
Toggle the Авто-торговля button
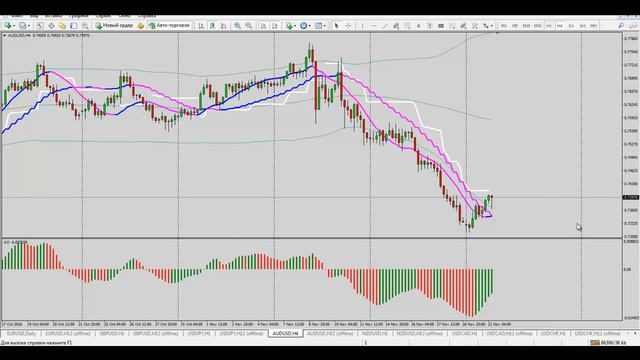[169, 25]
